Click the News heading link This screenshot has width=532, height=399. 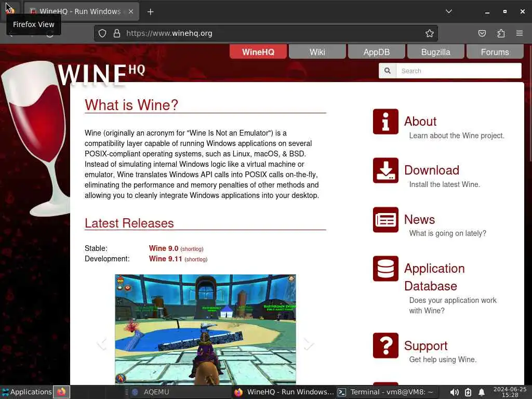420,220
